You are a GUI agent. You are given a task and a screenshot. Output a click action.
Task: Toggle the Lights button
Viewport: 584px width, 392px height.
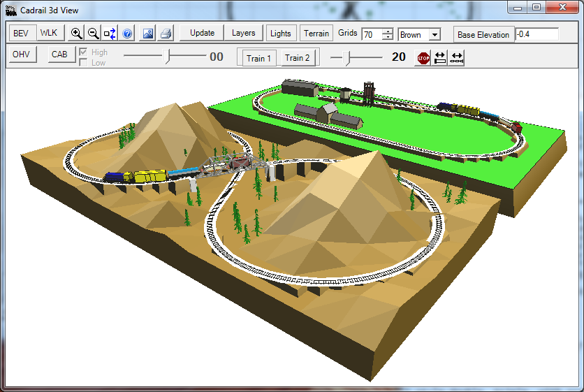click(281, 34)
